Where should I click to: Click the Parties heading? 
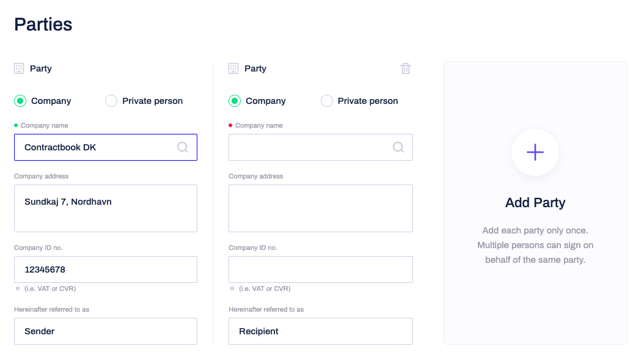coord(43,24)
